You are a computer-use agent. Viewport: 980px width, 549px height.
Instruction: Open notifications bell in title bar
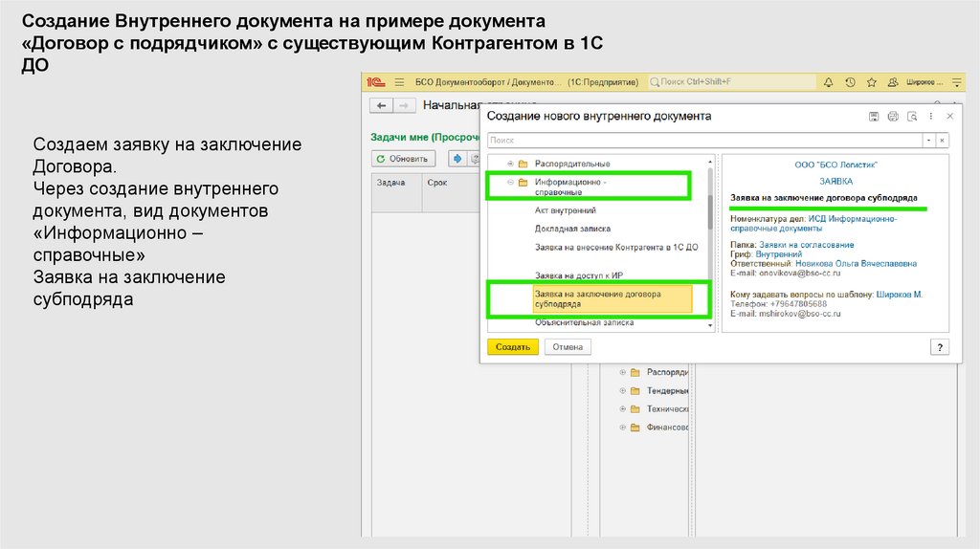828,82
